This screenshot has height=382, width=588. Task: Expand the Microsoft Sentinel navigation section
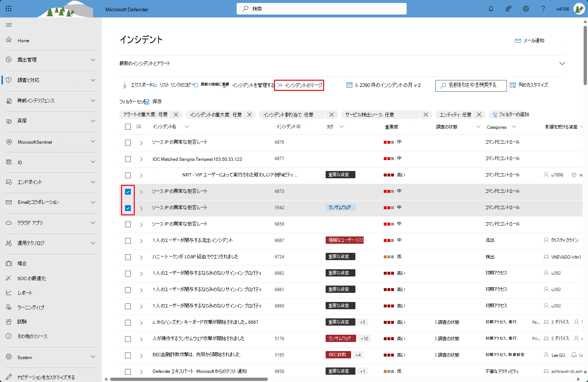(93, 141)
